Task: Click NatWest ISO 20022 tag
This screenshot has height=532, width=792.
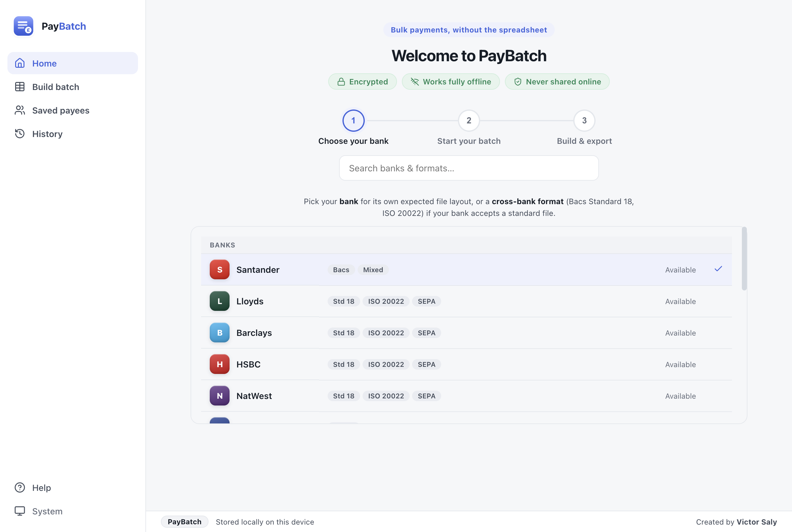Action: (386, 396)
